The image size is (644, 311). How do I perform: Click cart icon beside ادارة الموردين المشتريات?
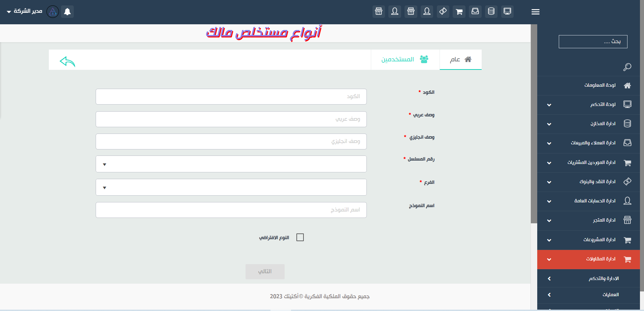coord(627,163)
